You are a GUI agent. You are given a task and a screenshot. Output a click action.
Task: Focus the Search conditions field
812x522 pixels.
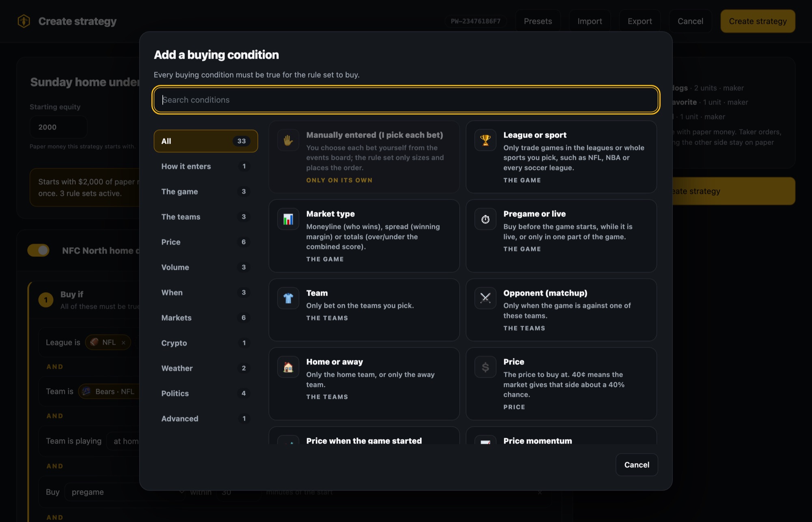pos(406,100)
